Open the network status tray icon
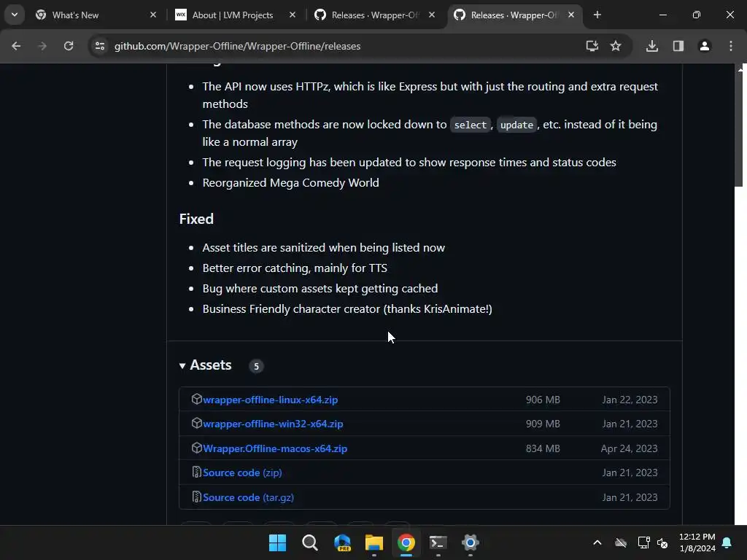Viewport: 747px width, 560px height. coord(643,542)
